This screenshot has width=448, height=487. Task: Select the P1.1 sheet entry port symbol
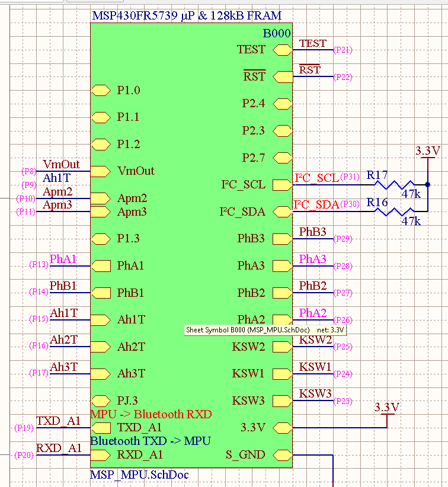tap(101, 117)
